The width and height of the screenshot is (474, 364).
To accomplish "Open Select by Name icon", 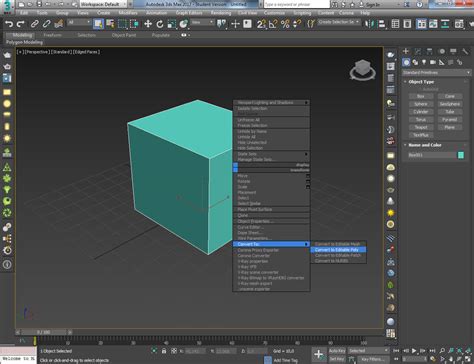I will [110, 24].
